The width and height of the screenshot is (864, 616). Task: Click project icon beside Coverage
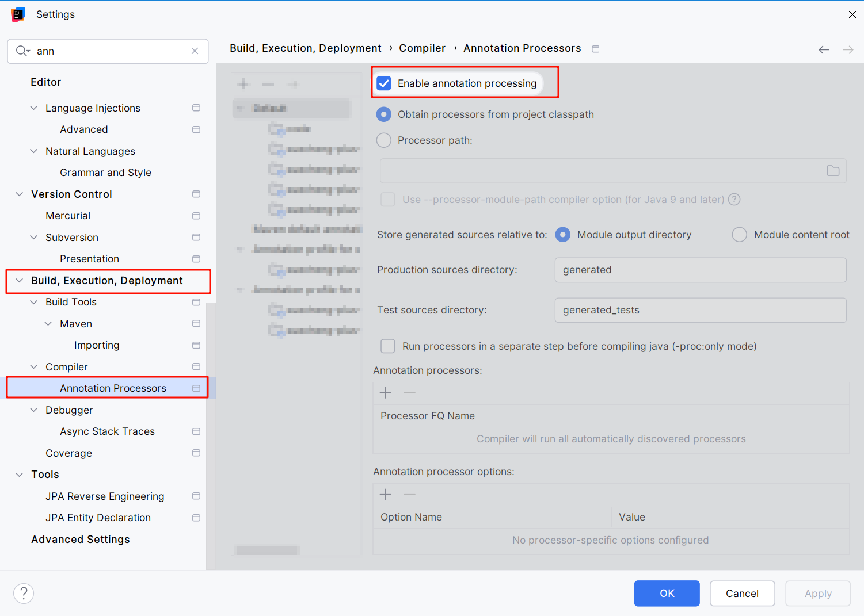[x=196, y=453]
